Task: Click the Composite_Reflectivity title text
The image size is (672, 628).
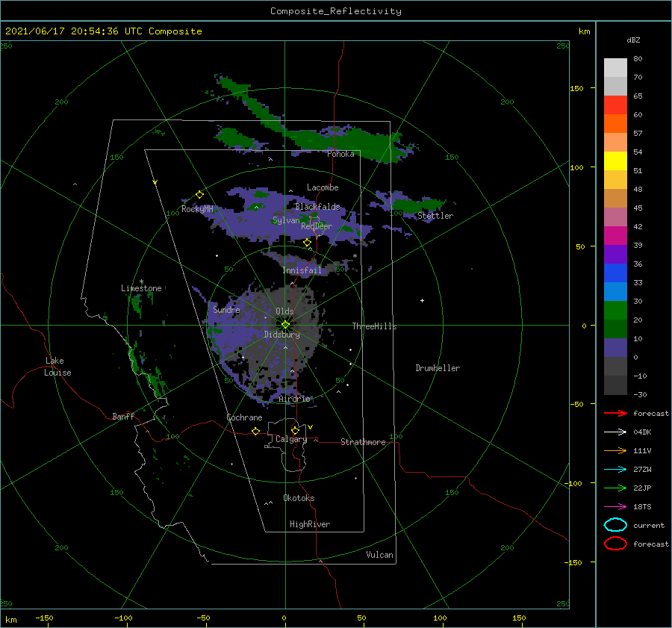Action: pos(336,11)
